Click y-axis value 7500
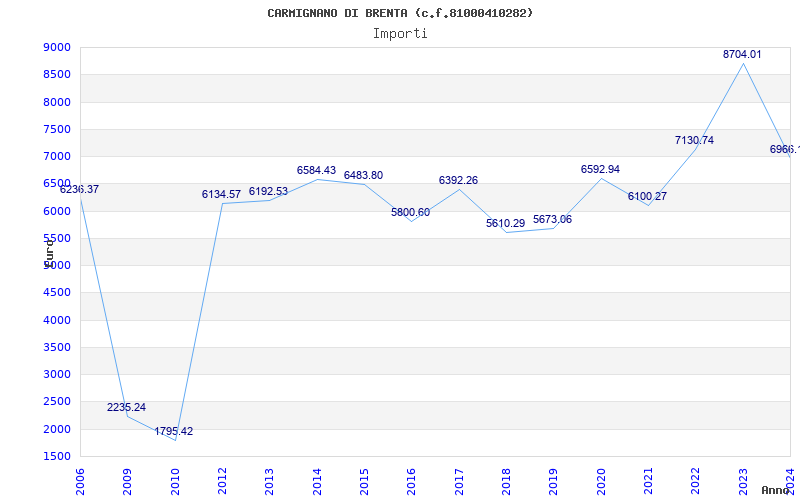The image size is (800, 500). click(57, 129)
